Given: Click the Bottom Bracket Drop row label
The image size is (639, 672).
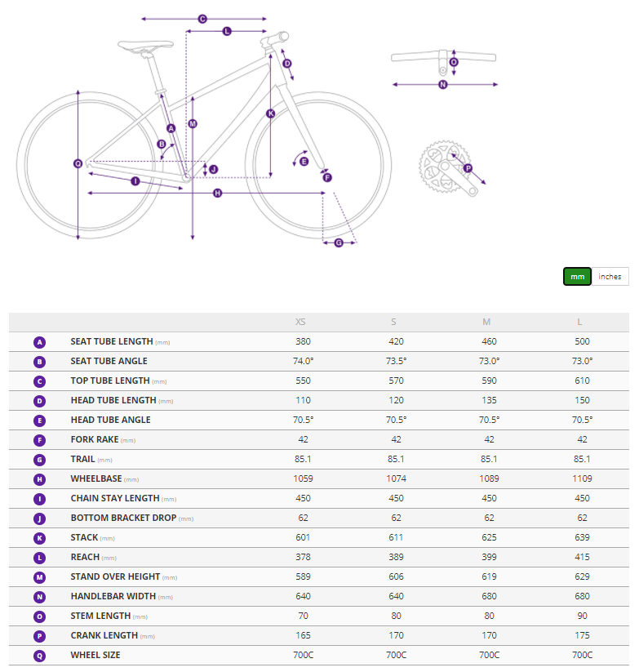Looking at the screenshot, I should 123,518.
